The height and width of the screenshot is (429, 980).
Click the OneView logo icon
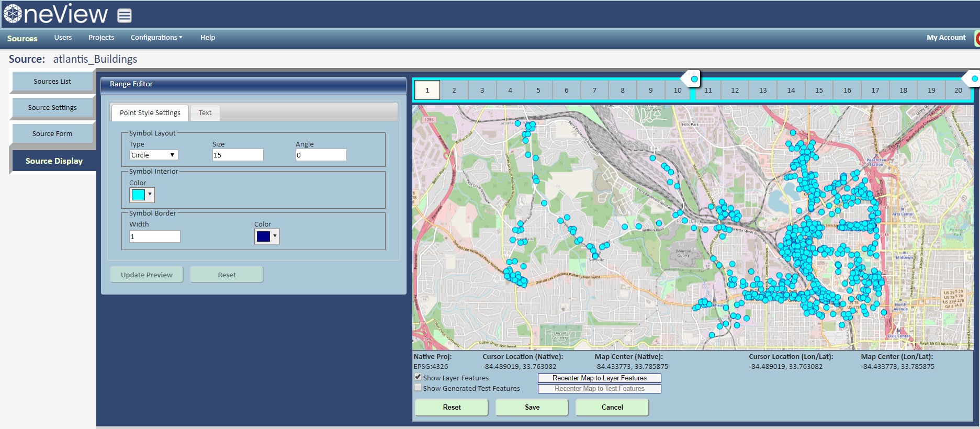13,14
